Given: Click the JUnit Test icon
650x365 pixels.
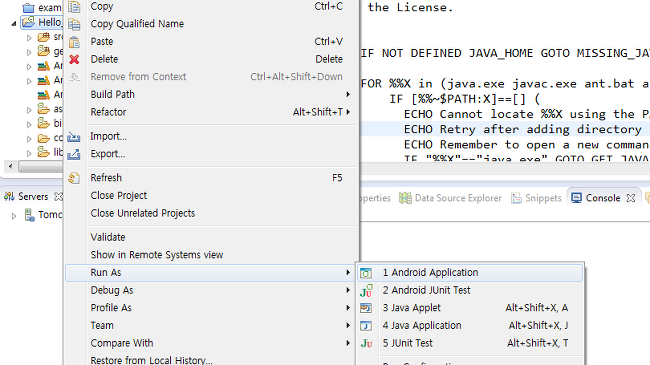Looking at the screenshot, I should coord(366,343).
